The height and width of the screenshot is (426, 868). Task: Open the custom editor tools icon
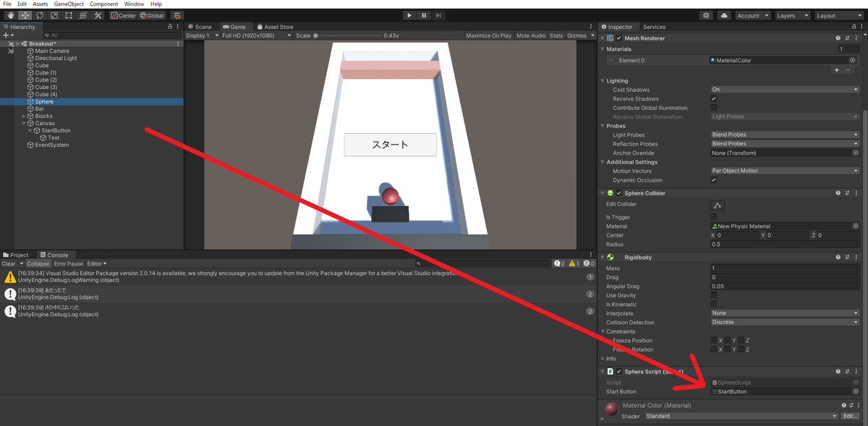coord(97,15)
